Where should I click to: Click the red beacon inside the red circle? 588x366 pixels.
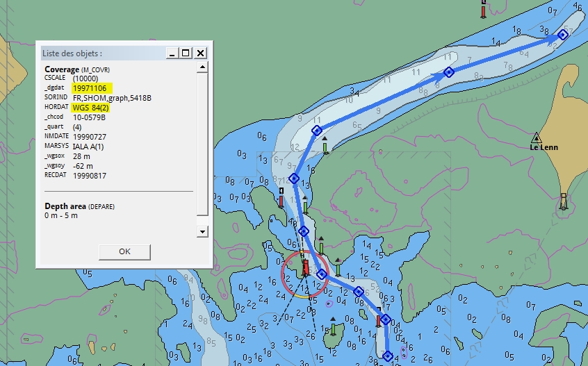[x=305, y=267]
